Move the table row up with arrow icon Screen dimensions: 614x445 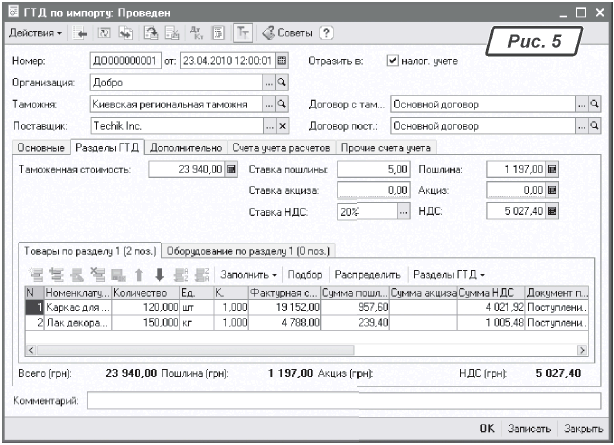140,274
